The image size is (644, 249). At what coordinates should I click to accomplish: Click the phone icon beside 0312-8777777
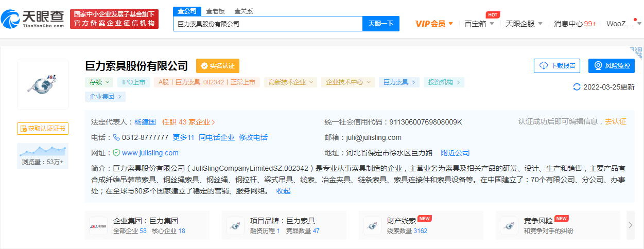point(116,137)
